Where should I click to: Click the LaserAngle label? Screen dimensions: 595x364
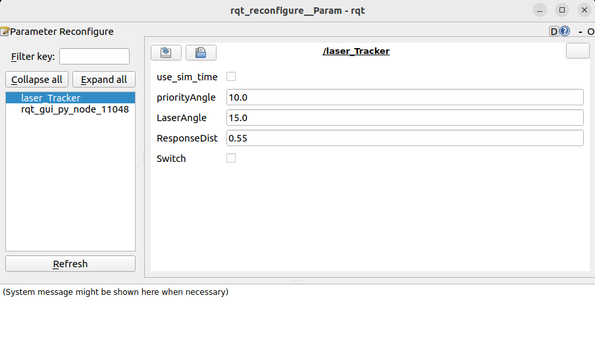click(182, 118)
